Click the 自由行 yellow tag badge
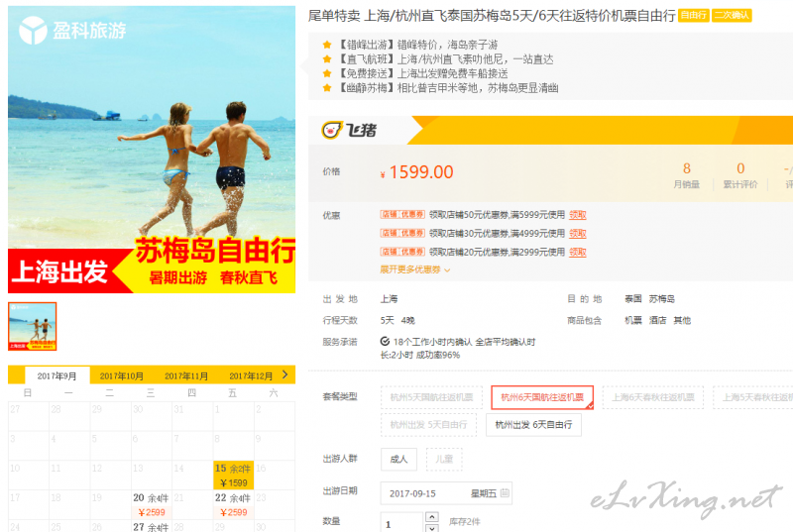This screenshot has height=532, width=793. point(693,16)
